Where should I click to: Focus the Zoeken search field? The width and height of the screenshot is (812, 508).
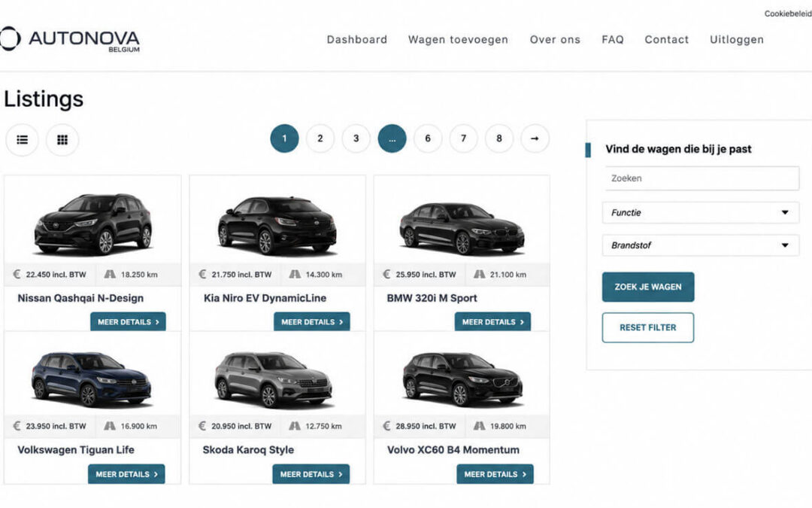[701, 178]
